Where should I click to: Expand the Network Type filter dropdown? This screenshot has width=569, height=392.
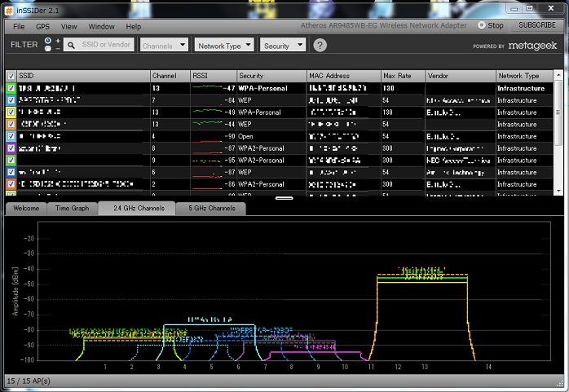[x=224, y=45]
